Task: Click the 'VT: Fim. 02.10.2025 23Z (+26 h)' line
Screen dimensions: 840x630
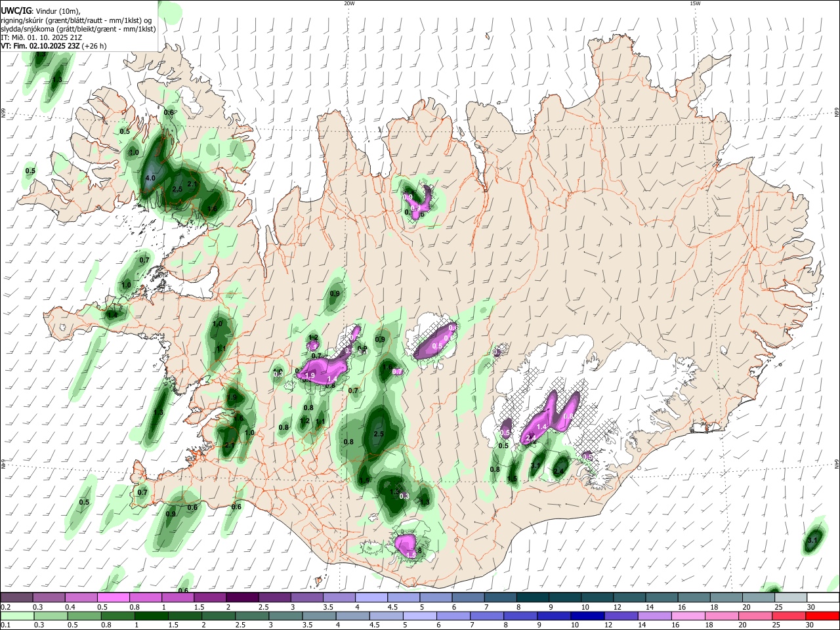Action: coord(54,46)
